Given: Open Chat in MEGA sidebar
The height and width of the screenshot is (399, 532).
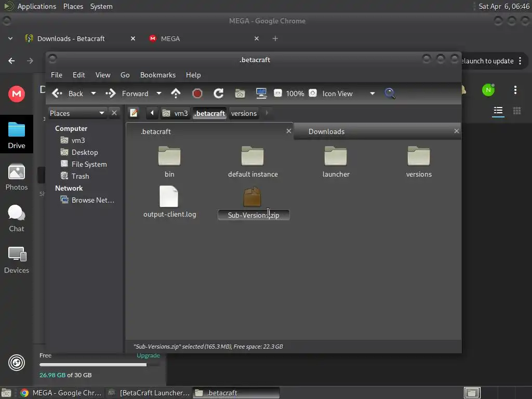Looking at the screenshot, I should point(17,218).
